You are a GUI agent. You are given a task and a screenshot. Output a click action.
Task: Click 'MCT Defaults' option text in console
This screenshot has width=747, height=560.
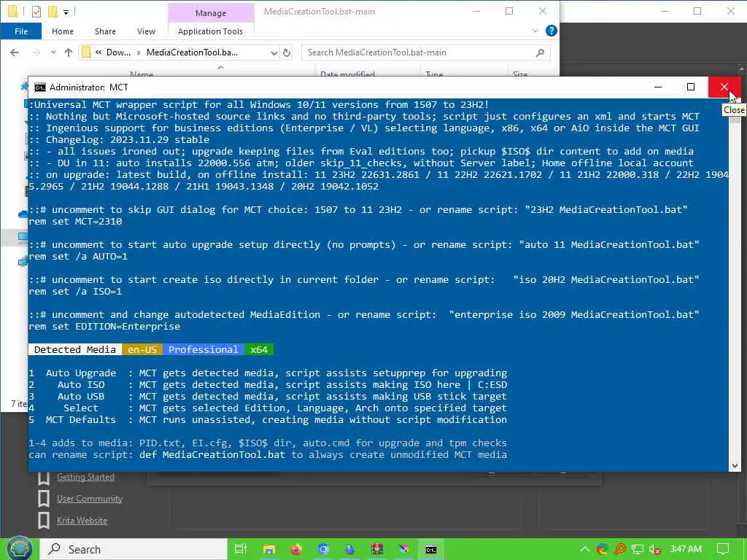tap(81, 419)
